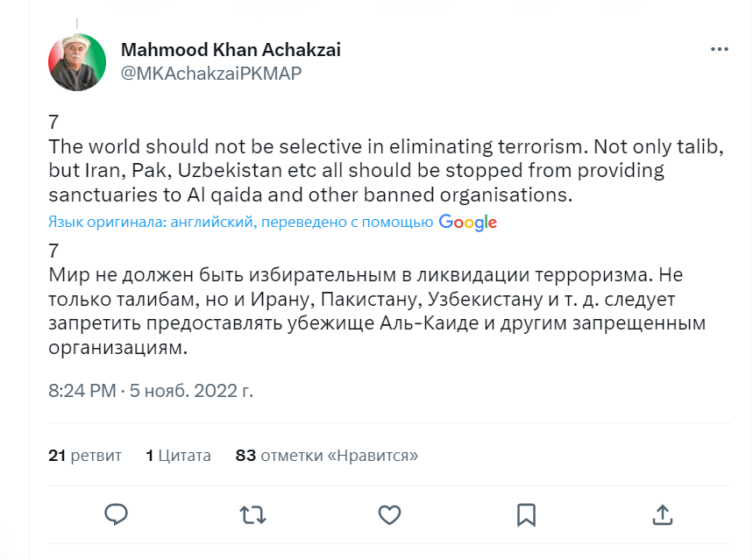The image size is (753, 560).
Task: Bookmark this tweet
Action: (526, 514)
